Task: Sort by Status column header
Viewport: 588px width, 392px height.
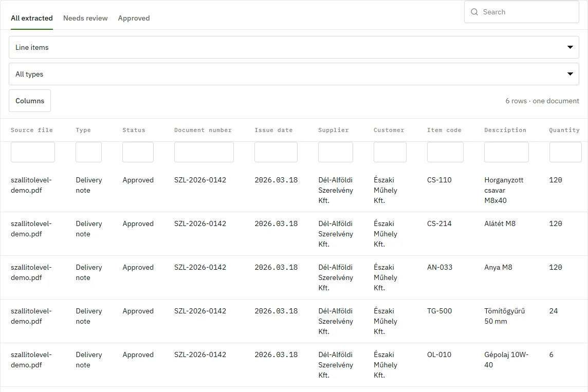Action: [134, 130]
